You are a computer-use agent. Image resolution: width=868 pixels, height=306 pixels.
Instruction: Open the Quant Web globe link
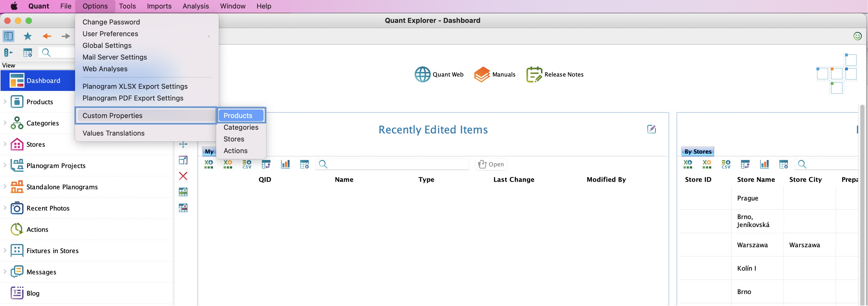tap(439, 74)
